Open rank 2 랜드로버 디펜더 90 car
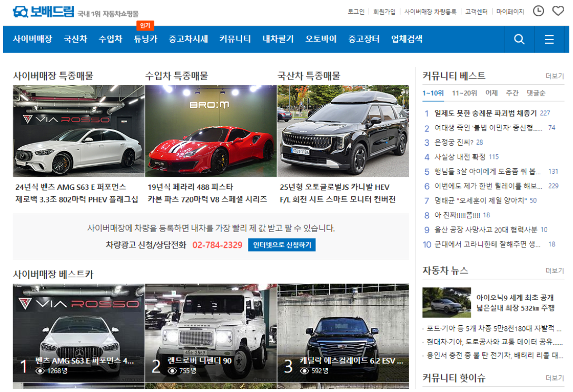Viewport: 573px width, 392px height. (211, 333)
